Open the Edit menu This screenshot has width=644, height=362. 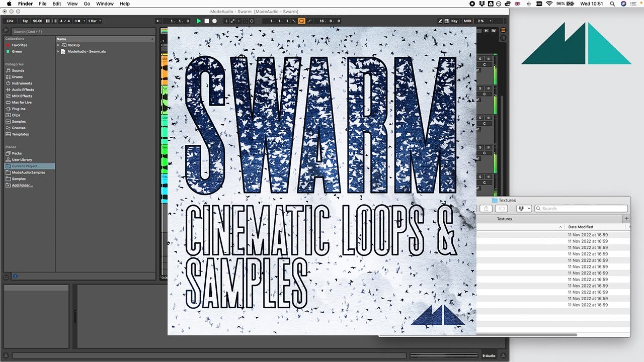click(57, 4)
